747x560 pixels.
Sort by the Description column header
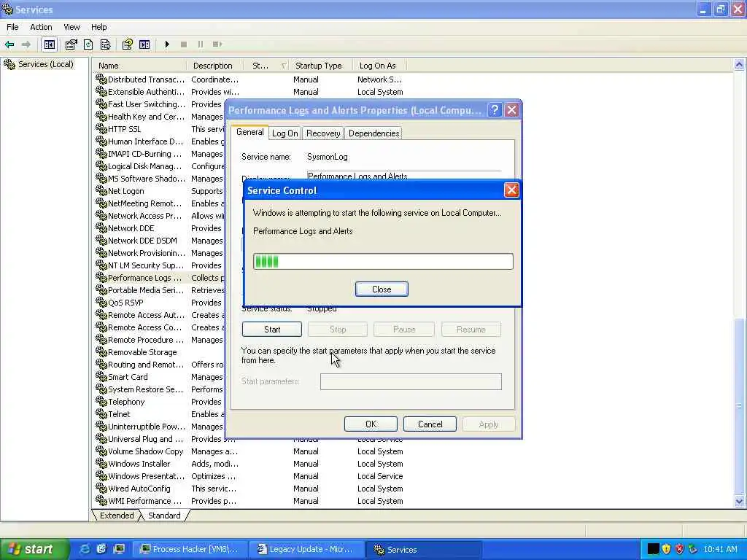(x=215, y=66)
